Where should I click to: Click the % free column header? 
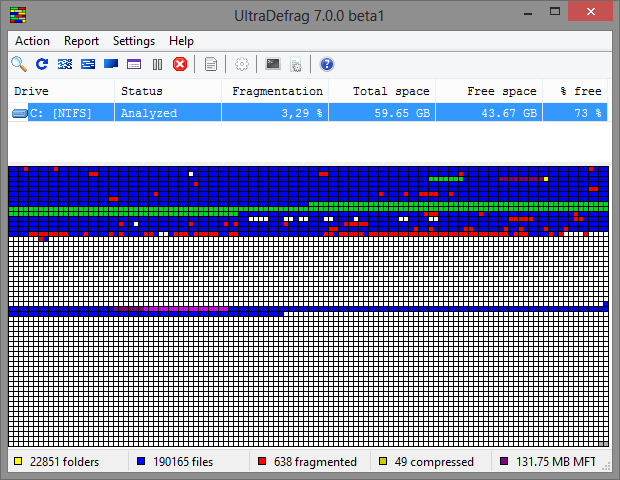(x=575, y=91)
